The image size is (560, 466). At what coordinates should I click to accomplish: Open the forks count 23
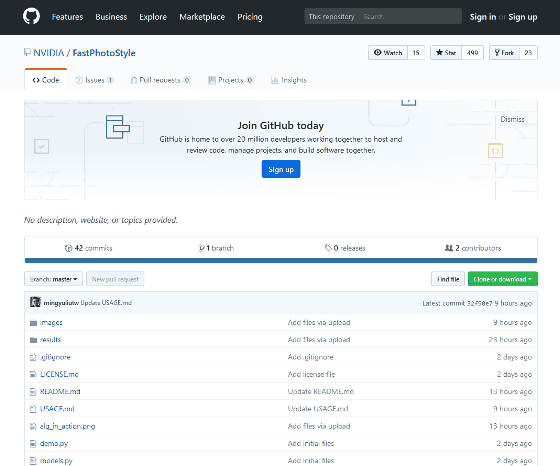[x=528, y=52]
